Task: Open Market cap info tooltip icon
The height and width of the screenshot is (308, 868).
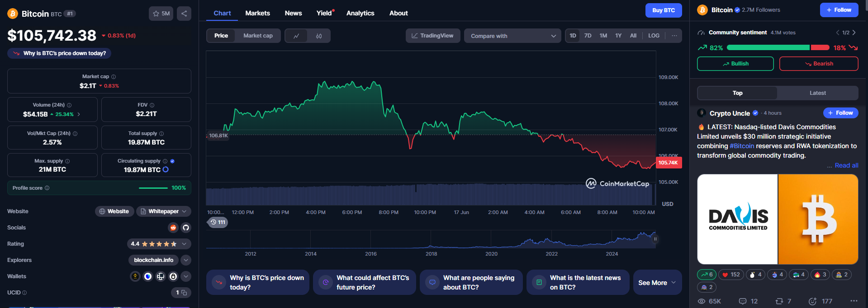Action: tap(114, 77)
